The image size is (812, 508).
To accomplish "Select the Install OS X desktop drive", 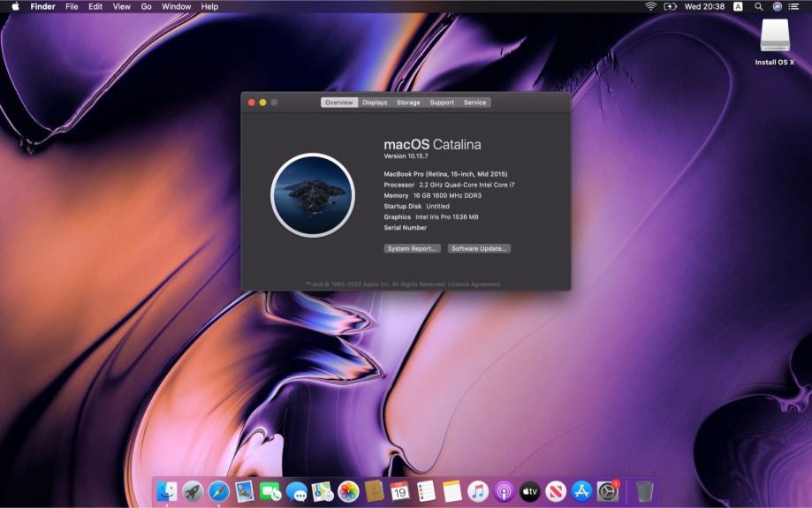I will click(x=775, y=37).
